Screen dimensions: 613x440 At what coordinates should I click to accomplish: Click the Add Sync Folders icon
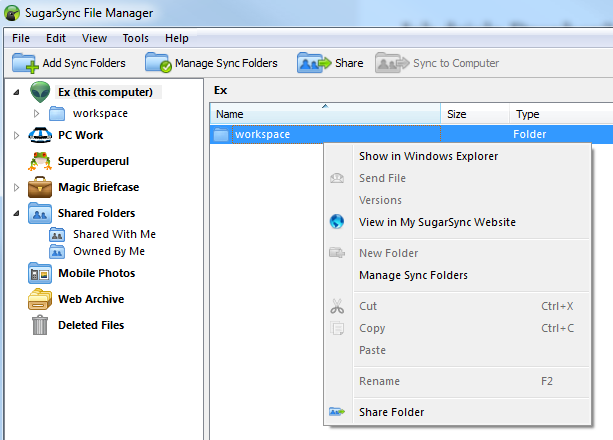pos(25,63)
